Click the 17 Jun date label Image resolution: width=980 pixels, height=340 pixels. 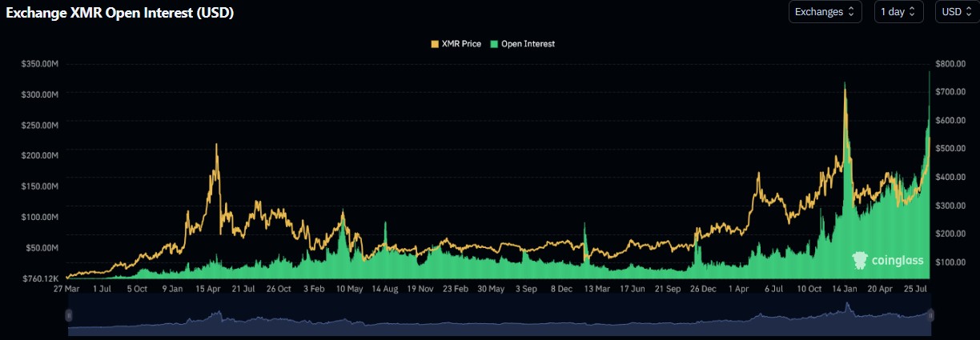click(x=632, y=289)
